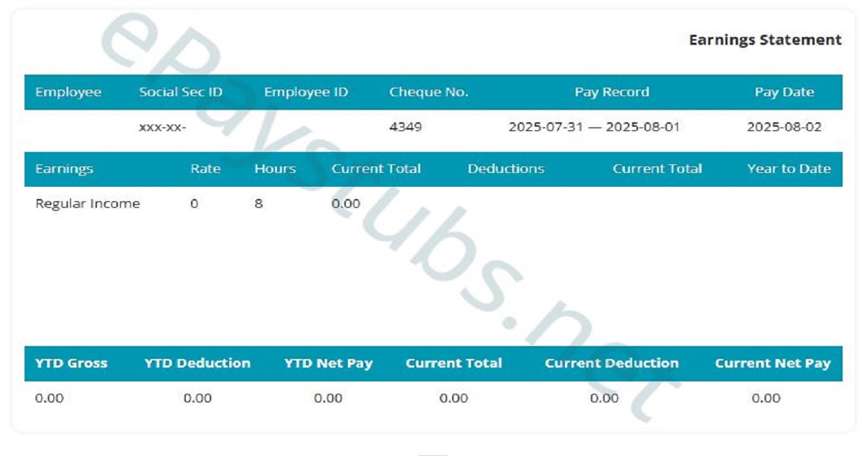
Task: Click the Hours column header
Action: 275,169
